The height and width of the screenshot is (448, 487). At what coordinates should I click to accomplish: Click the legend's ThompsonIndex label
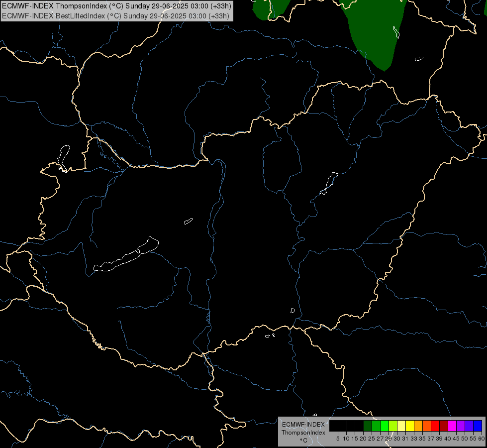[x=303, y=433]
